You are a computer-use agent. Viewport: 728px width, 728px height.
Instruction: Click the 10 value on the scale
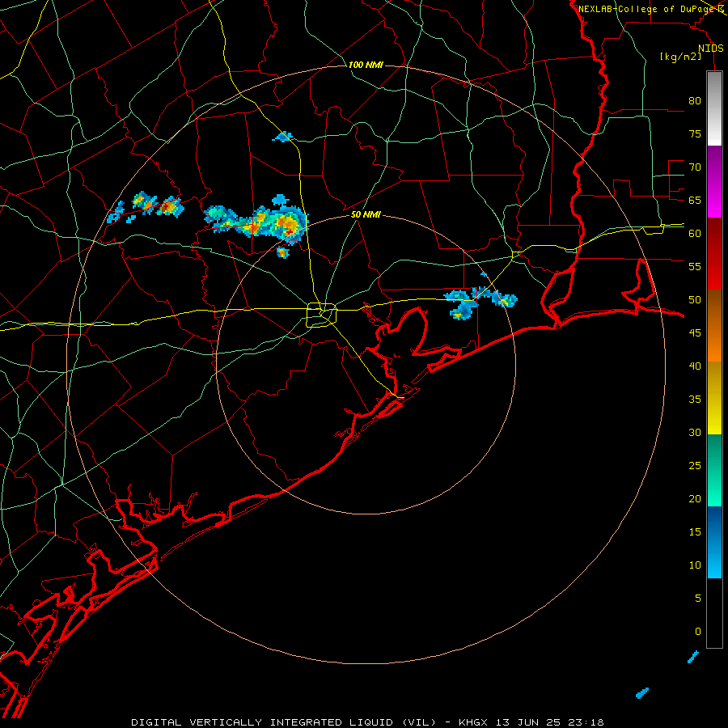pos(695,565)
